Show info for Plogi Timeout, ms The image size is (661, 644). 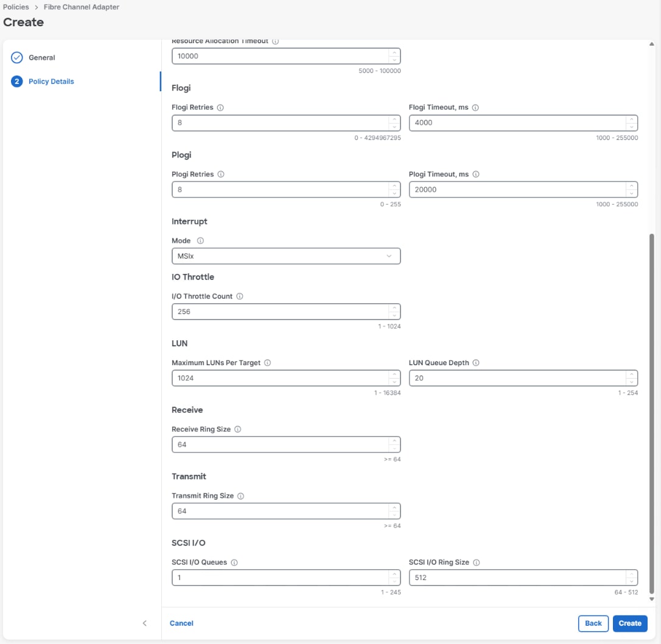coord(475,174)
